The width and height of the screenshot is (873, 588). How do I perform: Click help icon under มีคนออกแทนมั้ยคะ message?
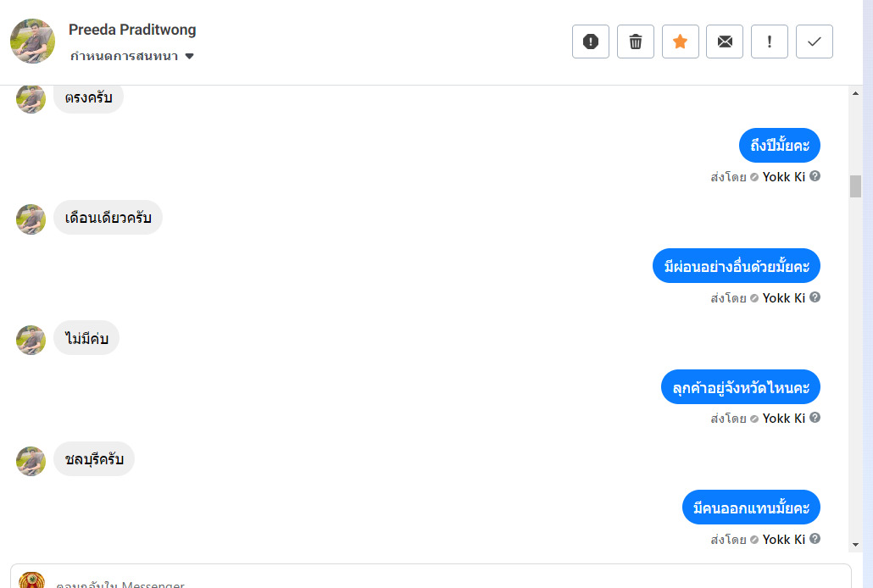pyautogui.click(x=815, y=539)
